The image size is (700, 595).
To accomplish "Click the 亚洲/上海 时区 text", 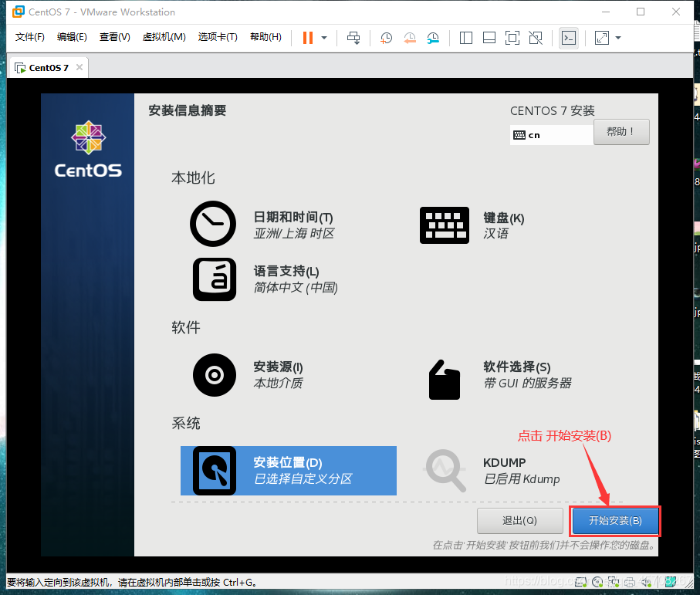I will coord(294,234).
